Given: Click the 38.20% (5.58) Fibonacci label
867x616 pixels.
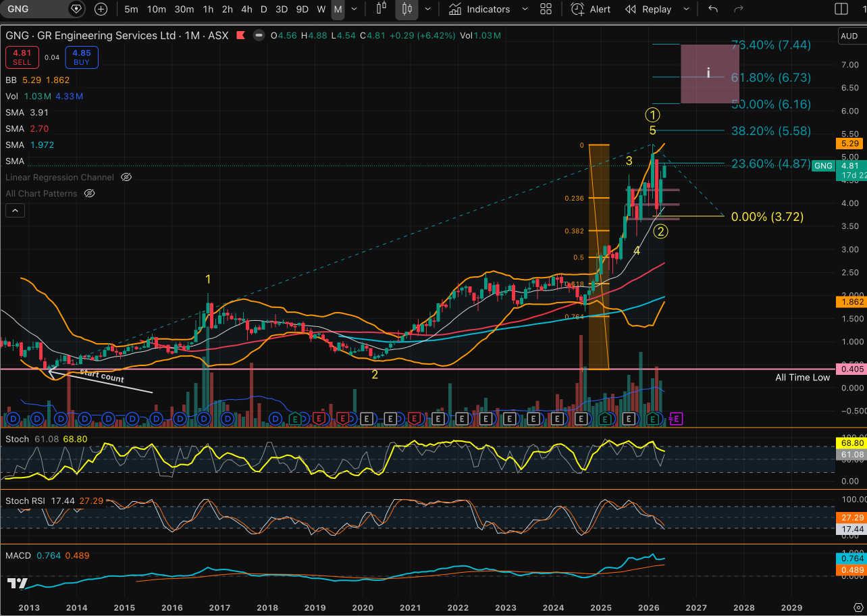Looking at the screenshot, I should coord(771,130).
